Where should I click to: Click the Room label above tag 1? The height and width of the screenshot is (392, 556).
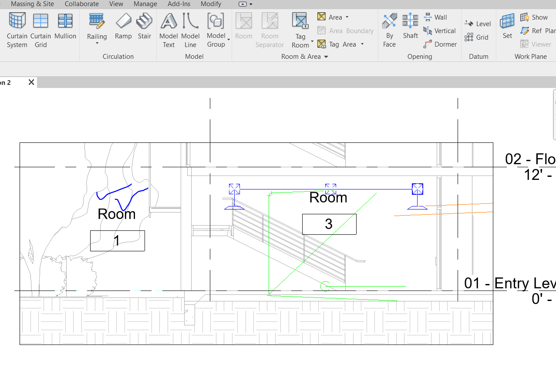point(117,214)
